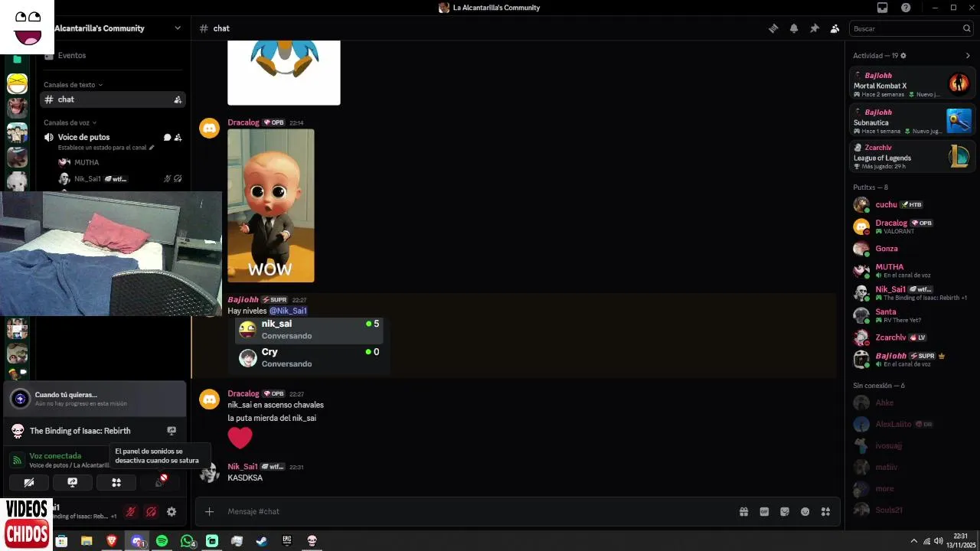Click the nik_sai Conversando embed row

(x=310, y=330)
